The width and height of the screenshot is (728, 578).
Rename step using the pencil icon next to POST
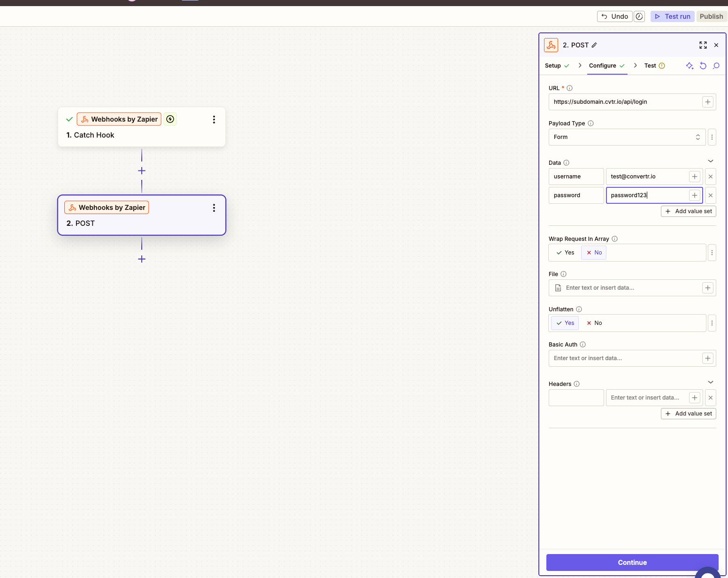tap(594, 45)
